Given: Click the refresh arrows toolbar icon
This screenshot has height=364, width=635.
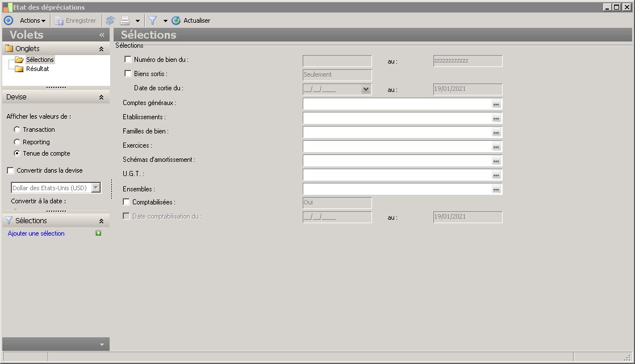Looking at the screenshot, I should click(110, 20).
